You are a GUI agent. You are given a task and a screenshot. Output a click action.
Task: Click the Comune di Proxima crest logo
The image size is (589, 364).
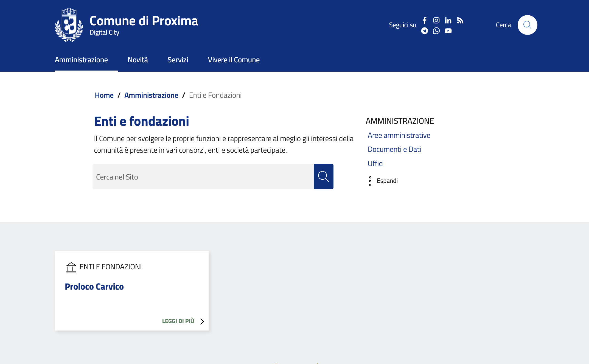click(69, 25)
